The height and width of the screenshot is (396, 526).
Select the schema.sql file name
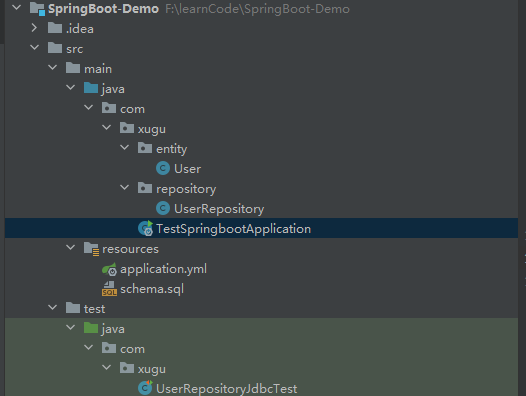pyautogui.click(x=152, y=289)
